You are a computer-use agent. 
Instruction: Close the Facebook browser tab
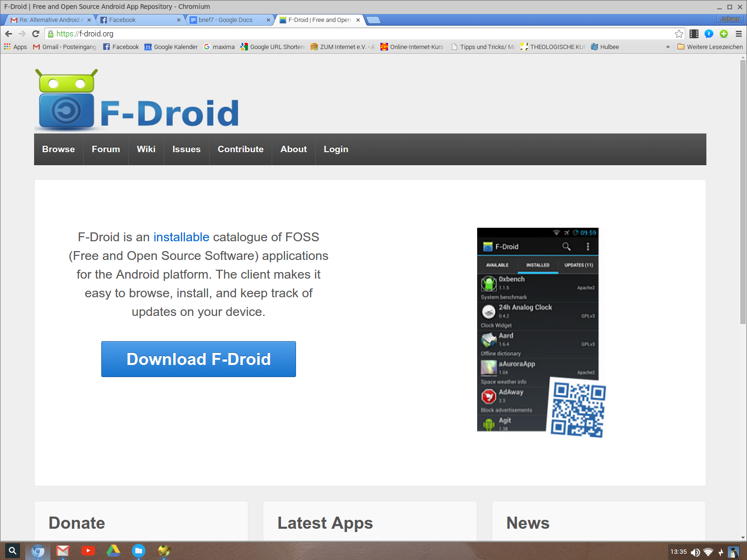[179, 20]
